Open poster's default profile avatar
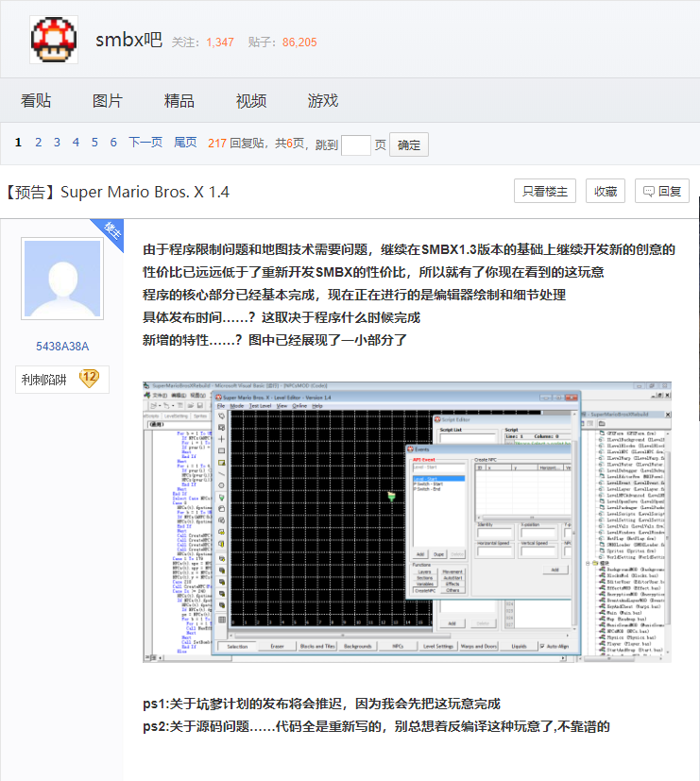Image resolution: width=700 pixels, height=781 pixels. [x=62, y=279]
